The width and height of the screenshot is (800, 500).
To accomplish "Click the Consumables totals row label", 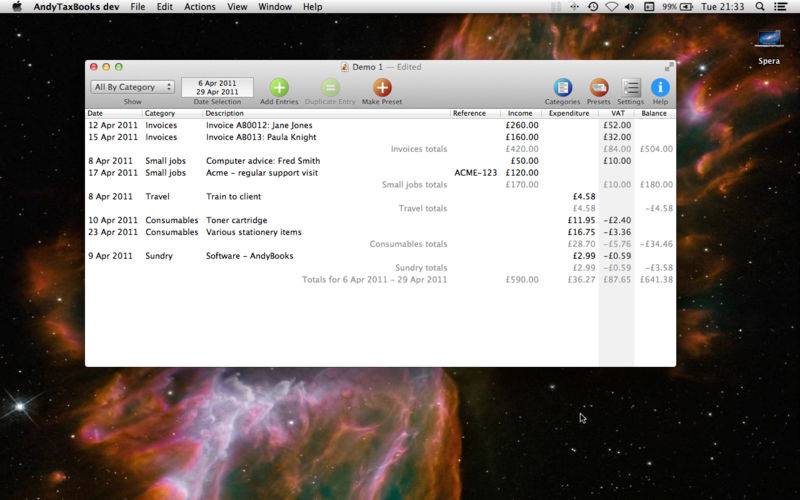I will pos(408,244).
